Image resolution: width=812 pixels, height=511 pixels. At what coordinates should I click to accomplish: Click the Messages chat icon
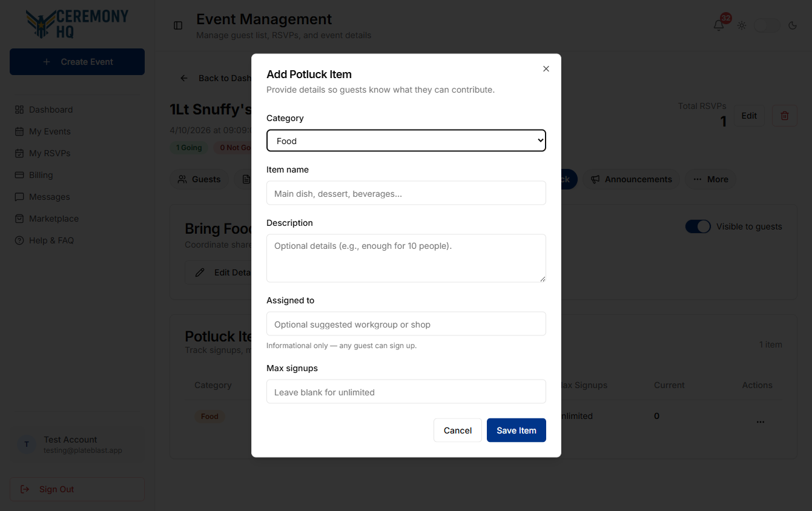19,197
